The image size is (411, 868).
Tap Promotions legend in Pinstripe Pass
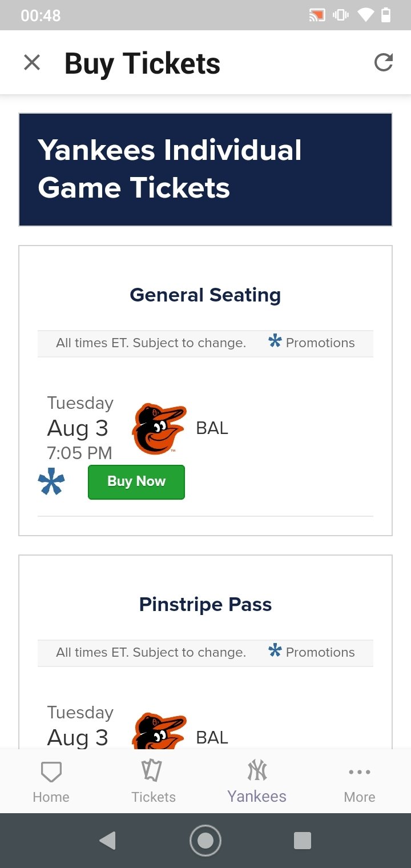tap(311, 652)
